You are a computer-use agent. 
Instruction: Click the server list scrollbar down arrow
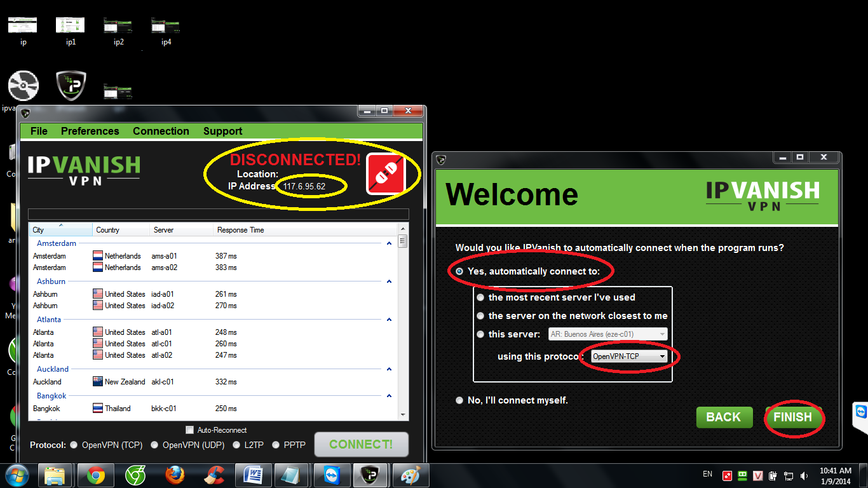402,414
